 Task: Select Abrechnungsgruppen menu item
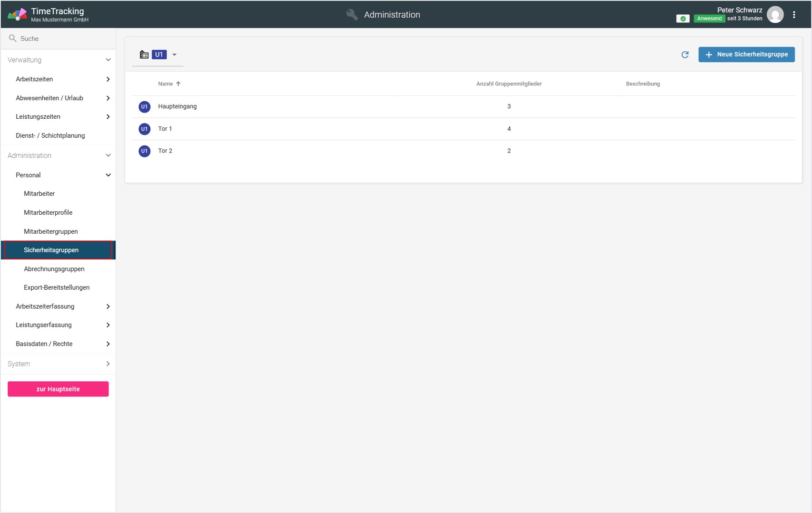[54, 269]
